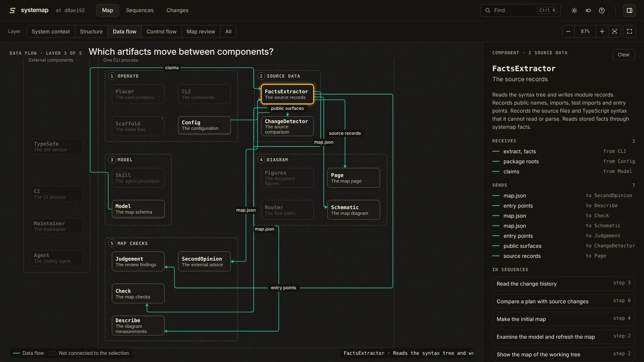Click the motion/animation toggle icon
This screenshot has width=644, height=362.
(x=588, y=10)
